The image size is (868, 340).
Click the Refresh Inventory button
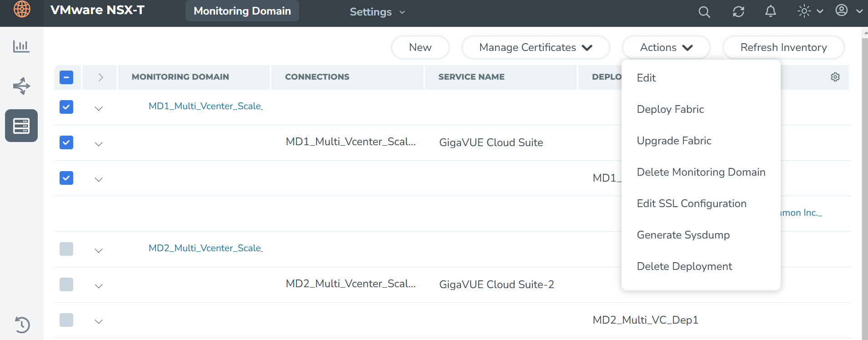(x=783, y=47)
